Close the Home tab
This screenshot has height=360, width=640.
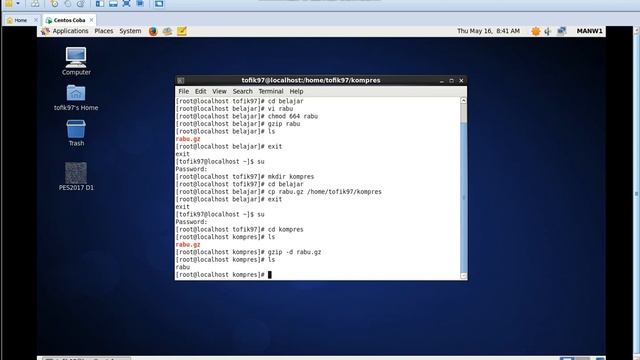(36, 20)
